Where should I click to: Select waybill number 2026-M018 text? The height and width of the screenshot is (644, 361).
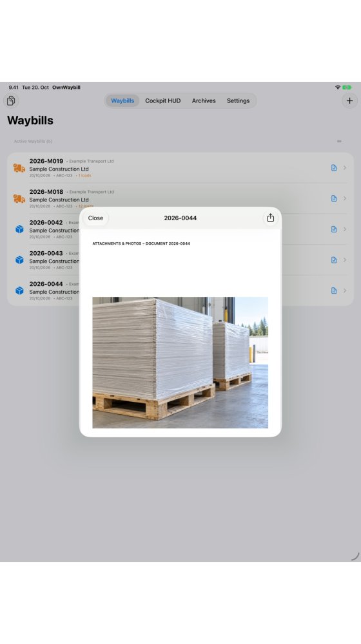point(46,192)
